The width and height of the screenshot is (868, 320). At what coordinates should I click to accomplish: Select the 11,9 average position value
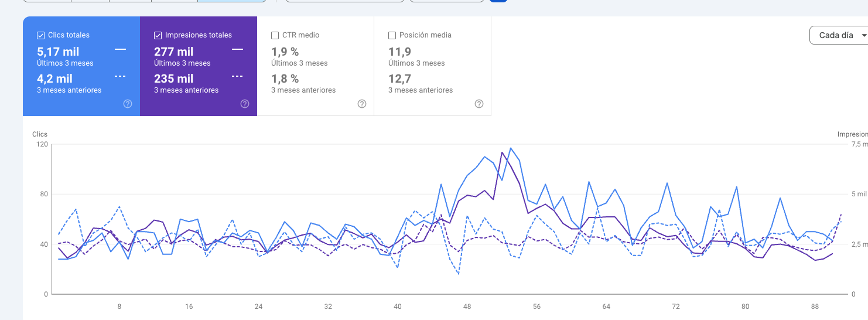tap(400, 52)
